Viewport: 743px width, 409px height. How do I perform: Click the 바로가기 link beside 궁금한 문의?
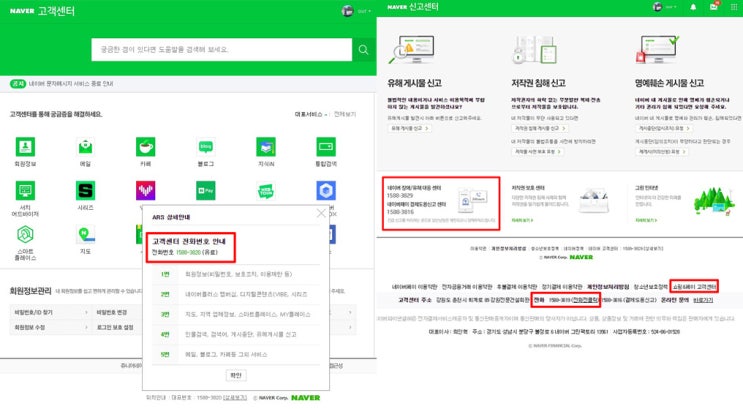pos(703,300)
